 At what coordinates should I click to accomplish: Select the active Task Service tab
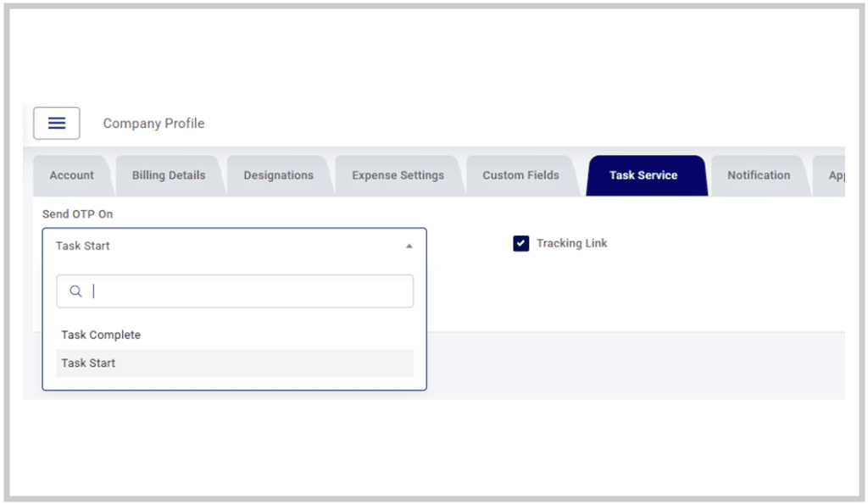pyautogui.click(x=645, y=175)
